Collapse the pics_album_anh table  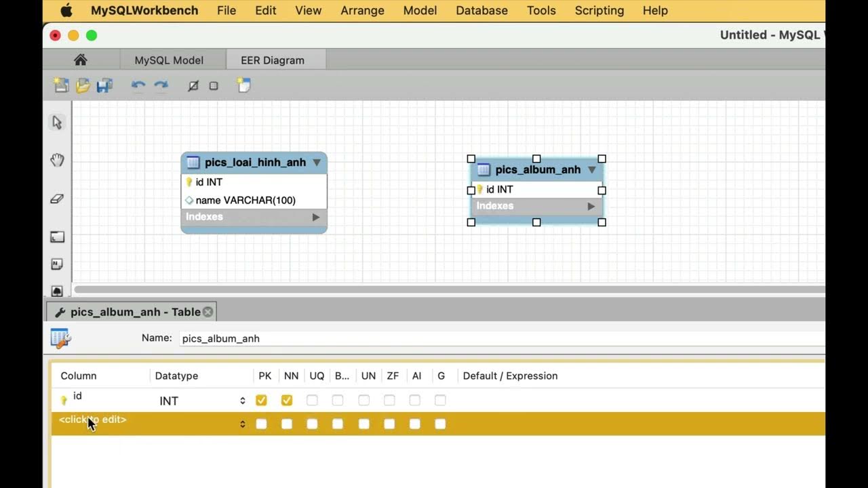(591, 169)
